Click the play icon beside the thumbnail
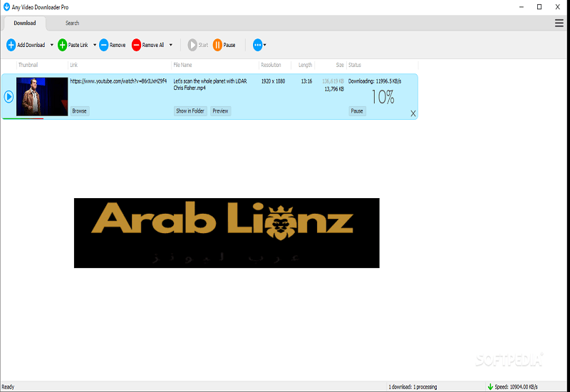 click(9, 97)
